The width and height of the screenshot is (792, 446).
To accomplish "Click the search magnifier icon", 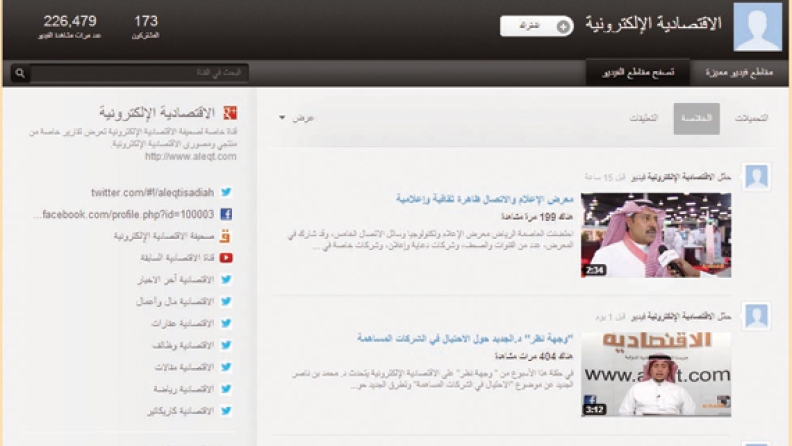I will (20, 73).
